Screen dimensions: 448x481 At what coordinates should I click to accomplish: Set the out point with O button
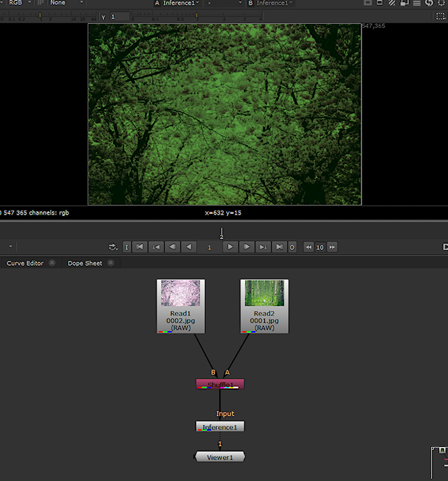(x=292, y=247)
